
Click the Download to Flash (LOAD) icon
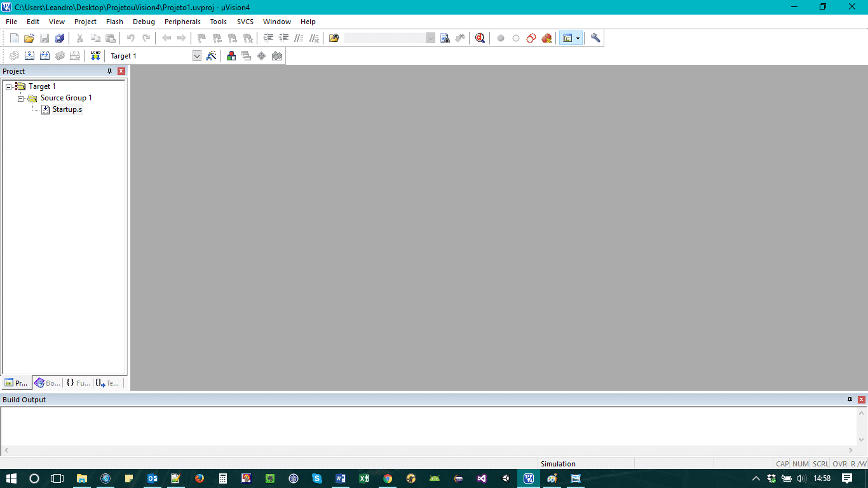[95, 56]
